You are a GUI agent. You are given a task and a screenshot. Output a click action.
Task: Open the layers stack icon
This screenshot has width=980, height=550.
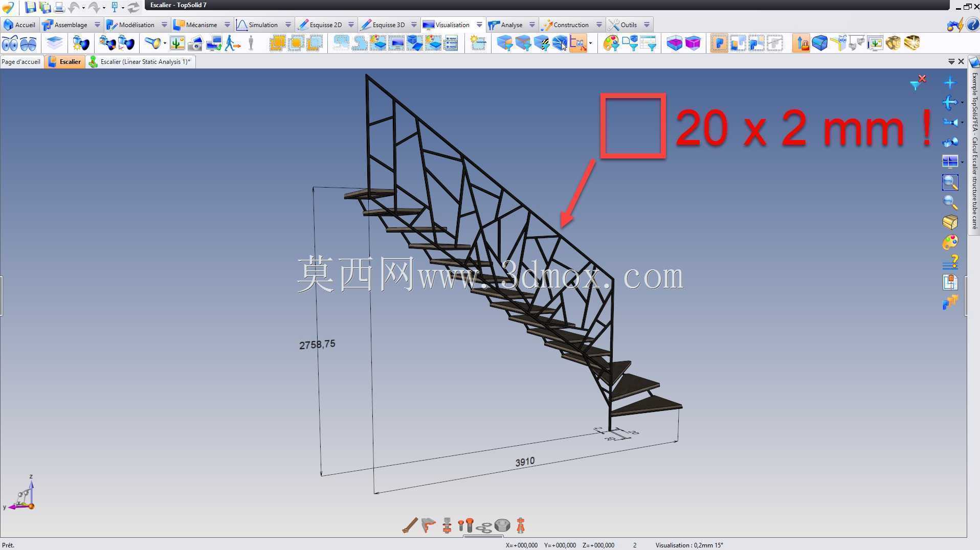(x=54, y=43)
